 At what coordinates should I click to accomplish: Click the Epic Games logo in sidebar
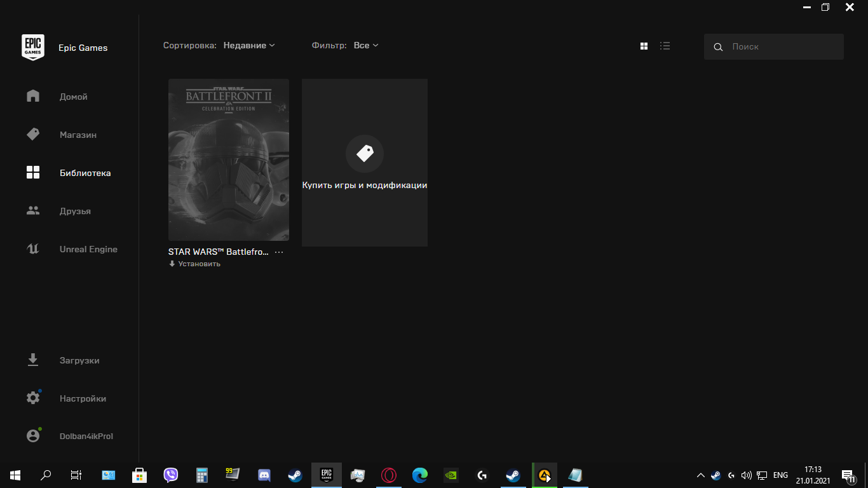[x=33, y=47]
